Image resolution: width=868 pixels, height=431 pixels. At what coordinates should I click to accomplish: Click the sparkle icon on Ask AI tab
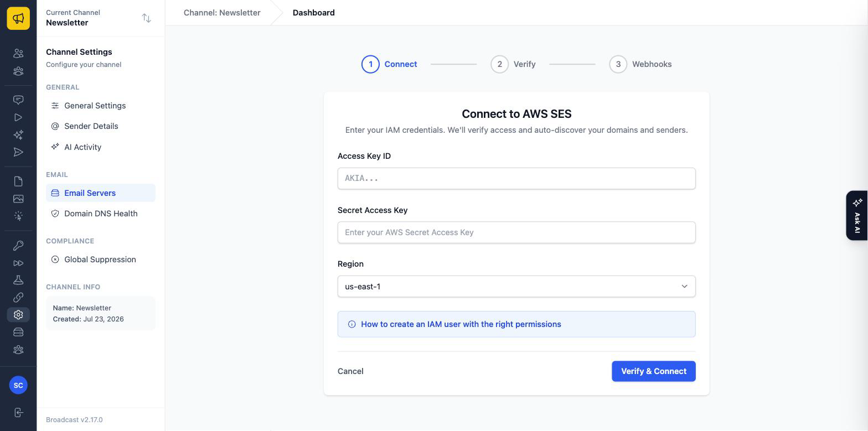[857, 202]
